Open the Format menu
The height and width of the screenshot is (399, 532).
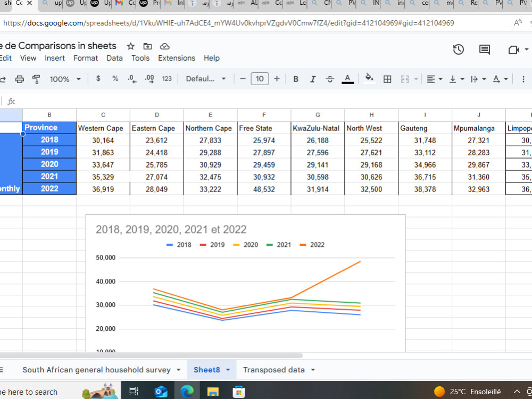(x=86, y=58)
